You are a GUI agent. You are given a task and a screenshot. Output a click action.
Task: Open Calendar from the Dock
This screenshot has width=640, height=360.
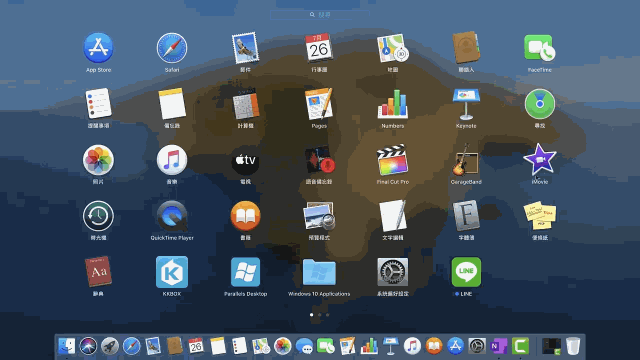click(196, 346)
